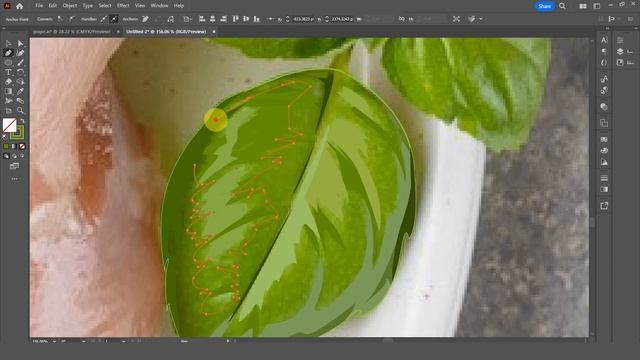Select the Selection tool arrow
The width and height of the screenshot is (640, 360).
tap(8, 44)
